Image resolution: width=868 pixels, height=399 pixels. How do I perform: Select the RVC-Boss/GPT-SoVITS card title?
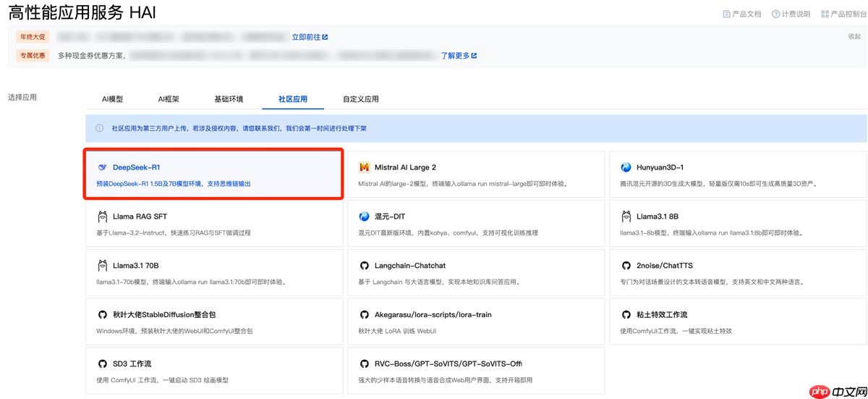point(448,364)
